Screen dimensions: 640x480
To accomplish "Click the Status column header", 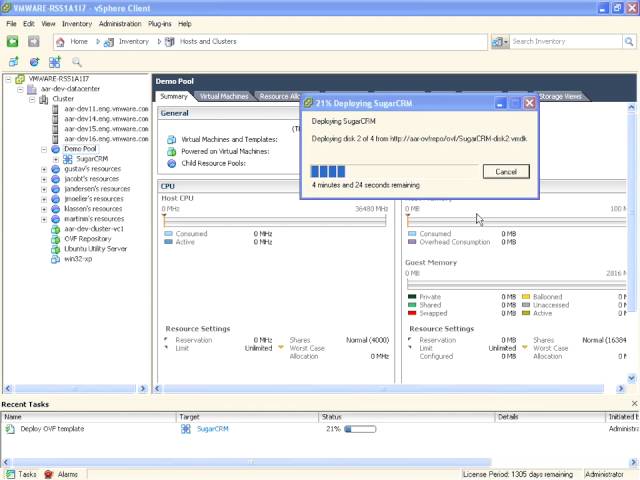I will pos(407,417).
